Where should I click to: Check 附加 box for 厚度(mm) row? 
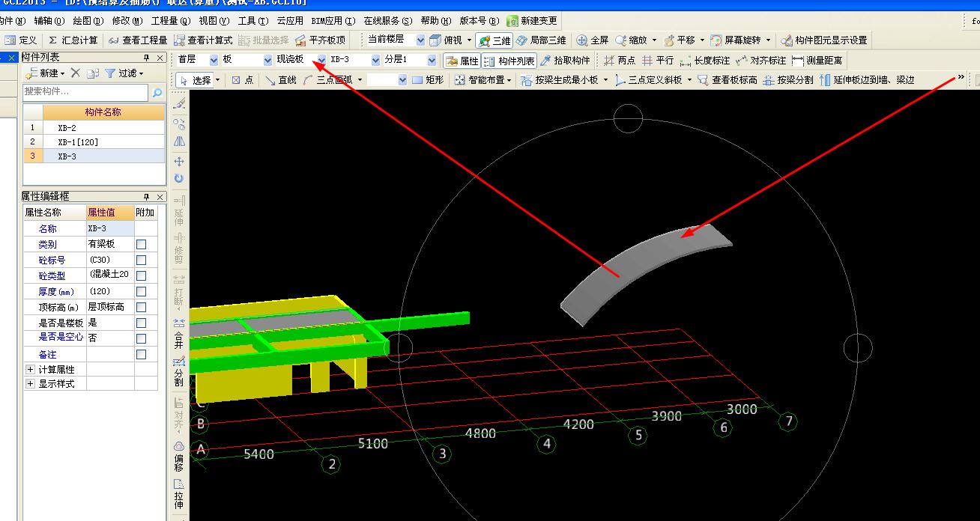click(x=141, y=292)
